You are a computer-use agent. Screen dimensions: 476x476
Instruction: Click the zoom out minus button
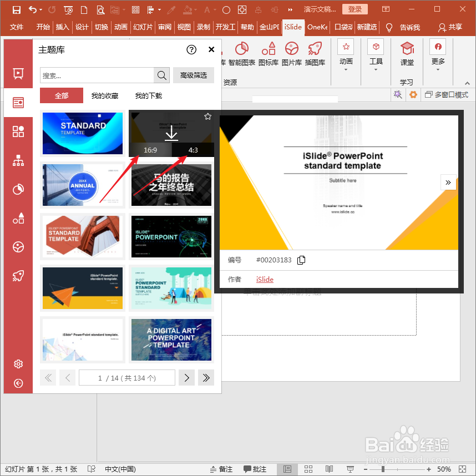[x=366, y=469]
